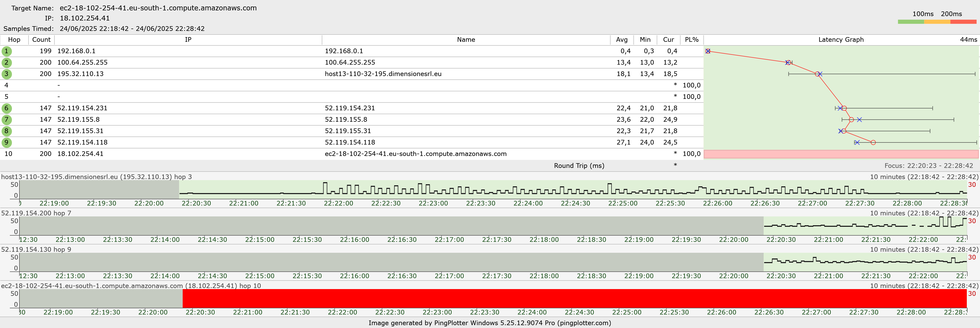Click the green hop 6 circle icon

(6, 108)
